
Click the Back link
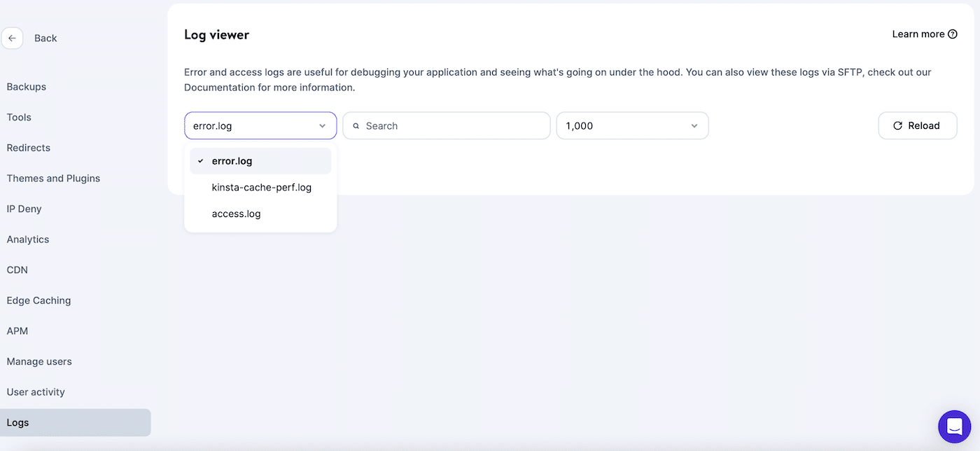(45, 38)
